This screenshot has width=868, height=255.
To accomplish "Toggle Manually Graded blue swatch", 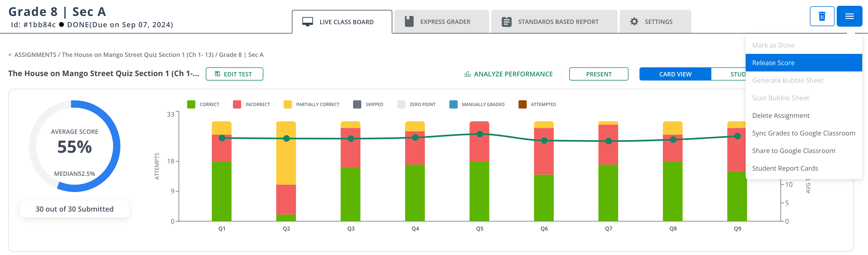I will (453, 104).
